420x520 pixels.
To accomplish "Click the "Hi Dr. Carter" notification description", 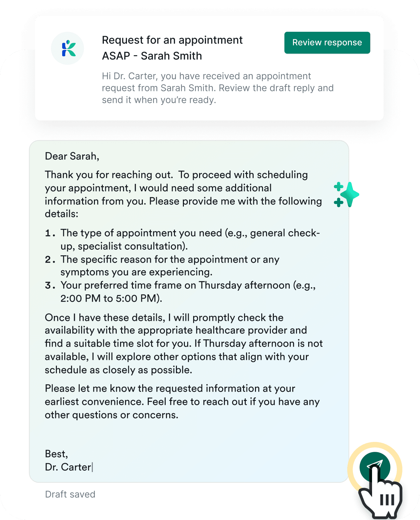I will click(x=218, y=88).
